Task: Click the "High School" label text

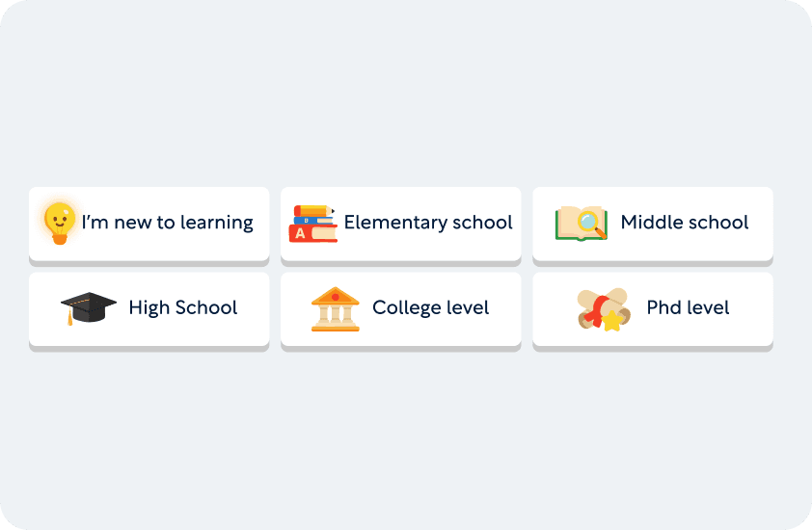Action: [183, 308]
